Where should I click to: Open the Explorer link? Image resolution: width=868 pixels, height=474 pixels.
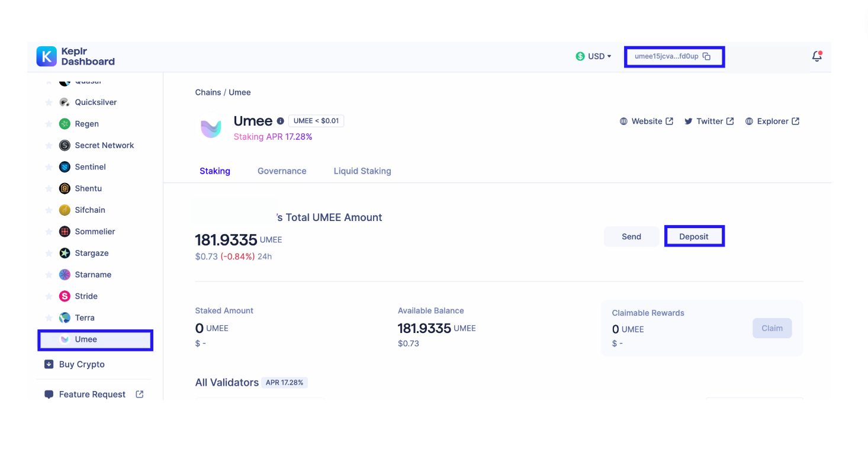click(773, 121)
